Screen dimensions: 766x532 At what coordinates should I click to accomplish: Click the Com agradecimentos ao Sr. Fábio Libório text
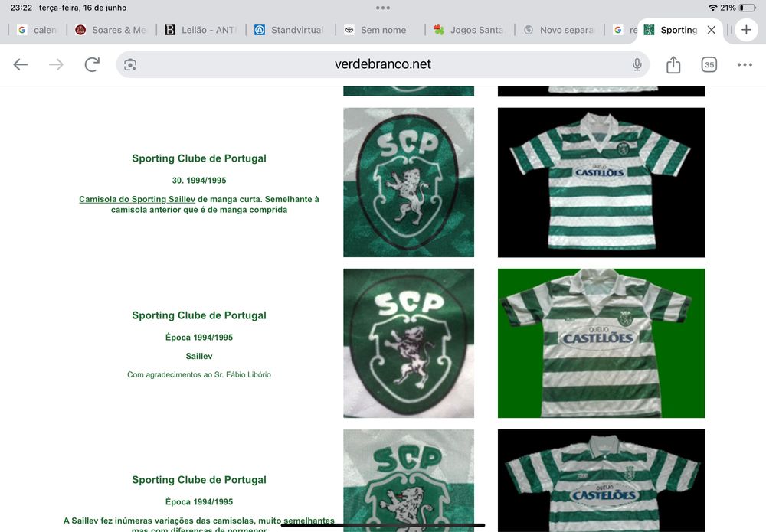pyautogui.click(x=199, y=375)
